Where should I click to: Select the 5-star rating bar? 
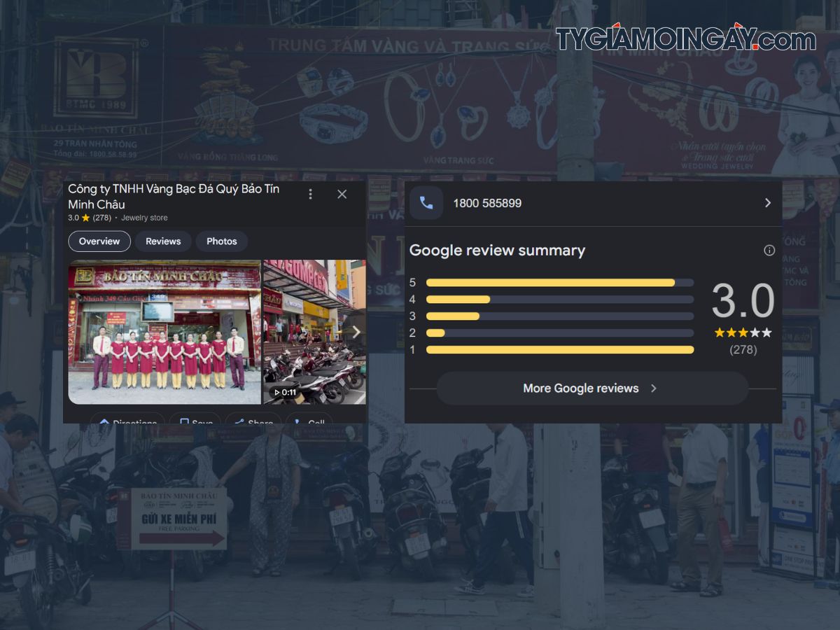(560, 283)
